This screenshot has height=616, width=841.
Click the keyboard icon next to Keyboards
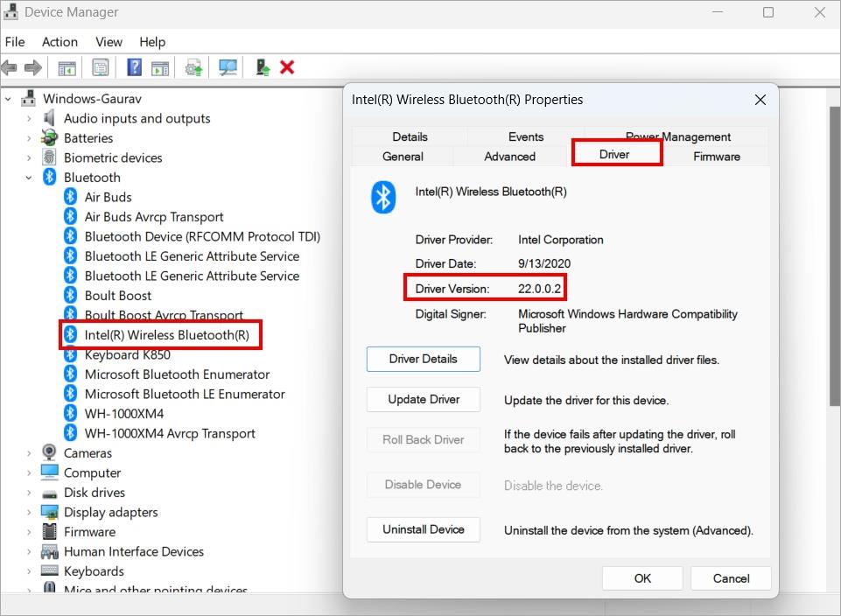[49, 570]
